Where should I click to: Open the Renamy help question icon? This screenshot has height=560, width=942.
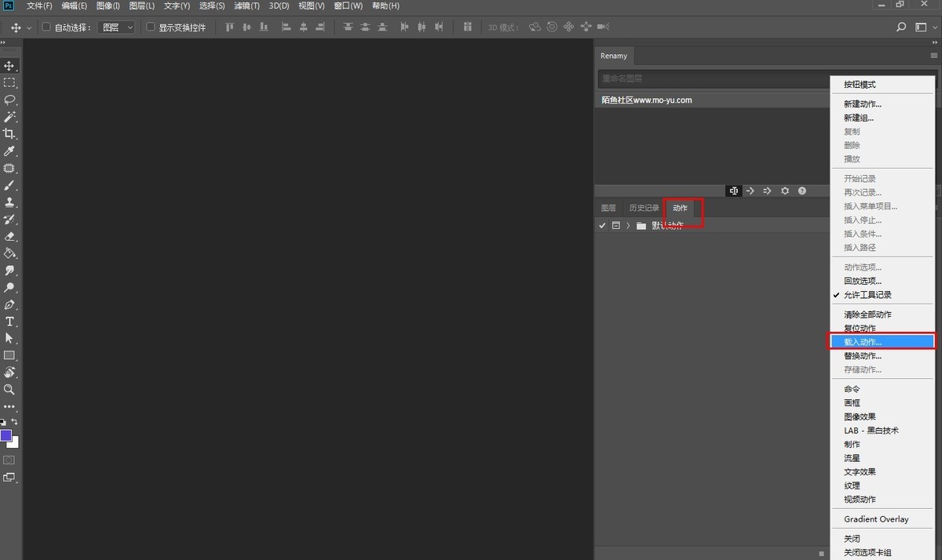point(801,191)
